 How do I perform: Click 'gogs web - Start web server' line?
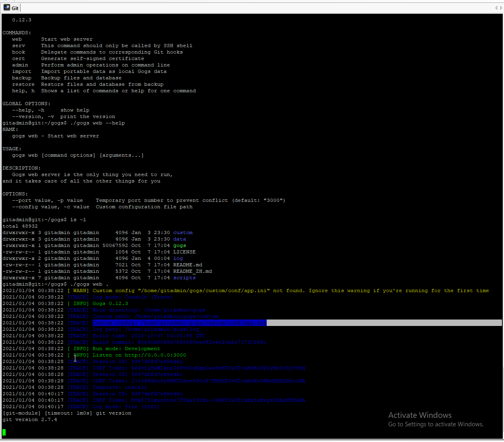[x=56, y=136]
